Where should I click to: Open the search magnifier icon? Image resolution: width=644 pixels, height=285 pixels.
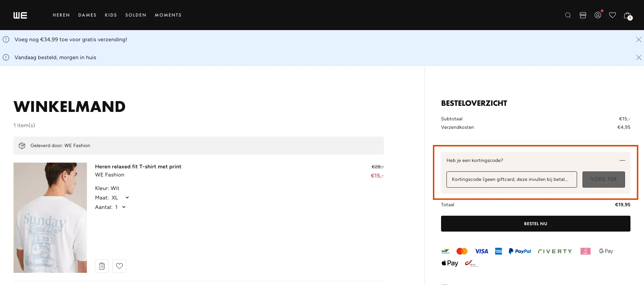point(568,15)
